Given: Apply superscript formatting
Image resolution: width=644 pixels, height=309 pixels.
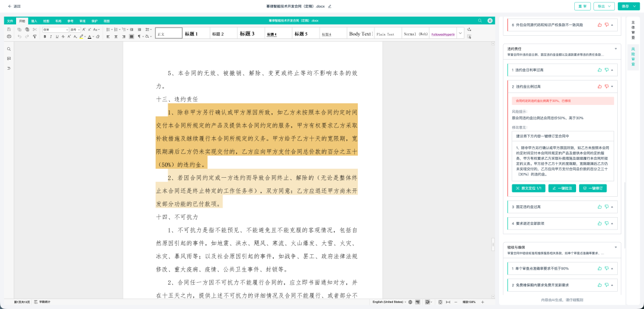Looking at the screenshot, I should [x=69, y=36].
